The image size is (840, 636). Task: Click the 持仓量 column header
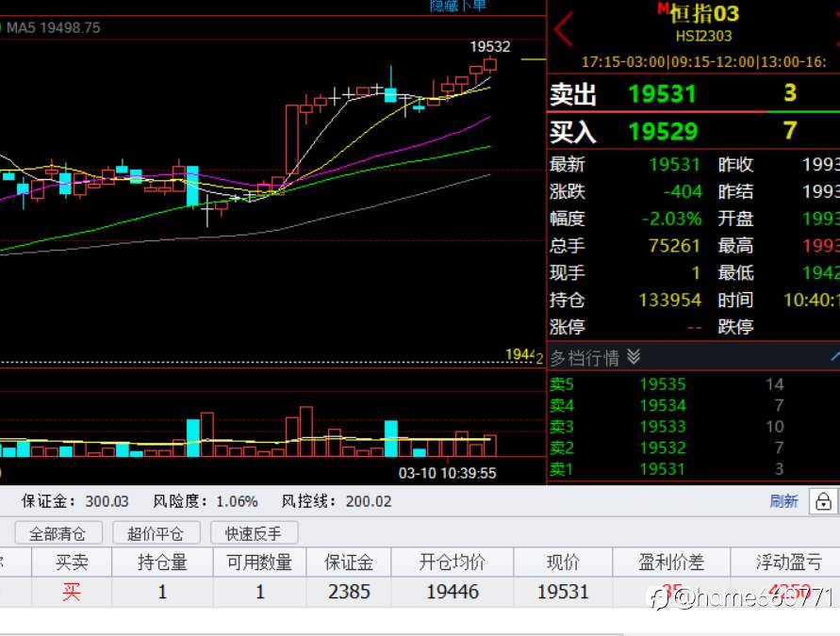click(x=162, y=563)
